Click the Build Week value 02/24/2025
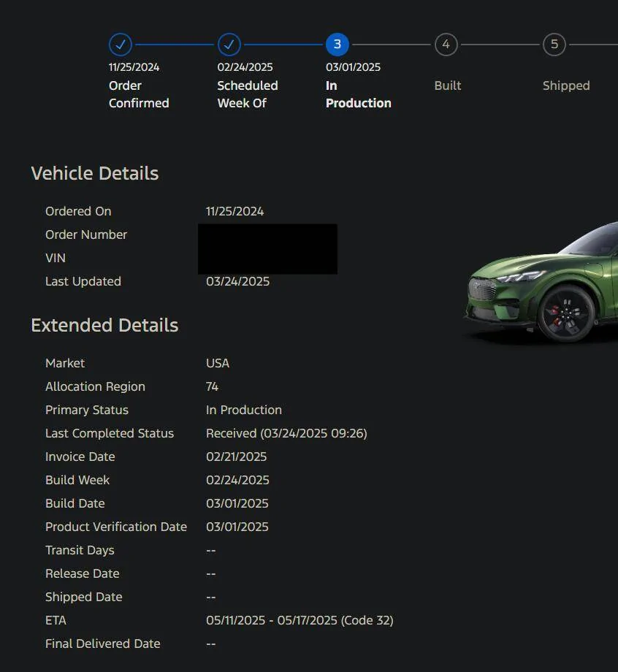Viewport: 618px width, 672px height. click(x=237, y=480)
